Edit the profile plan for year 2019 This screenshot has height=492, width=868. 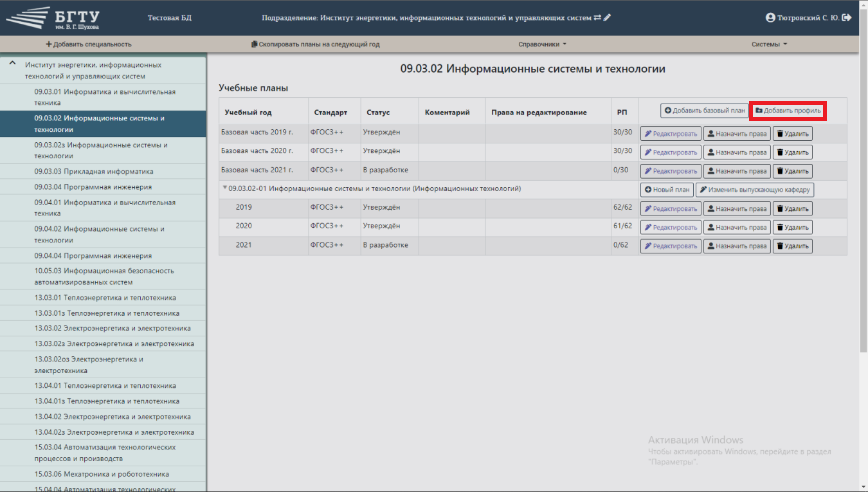click(x=671, y=208)
